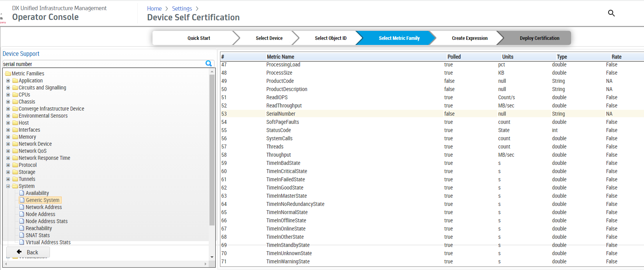Click the Metric Families root folder icon
Image resolution: width=644 pixels, height=270 pixels.
click(x=8, y=73)
